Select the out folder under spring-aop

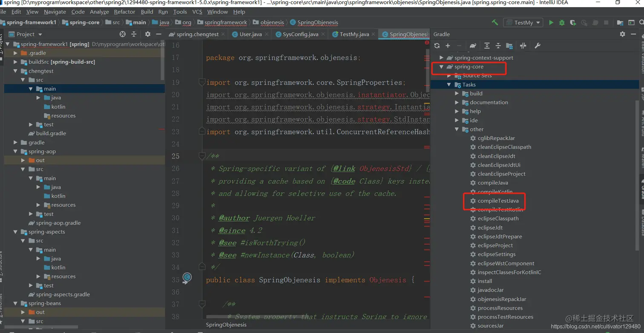40,160
